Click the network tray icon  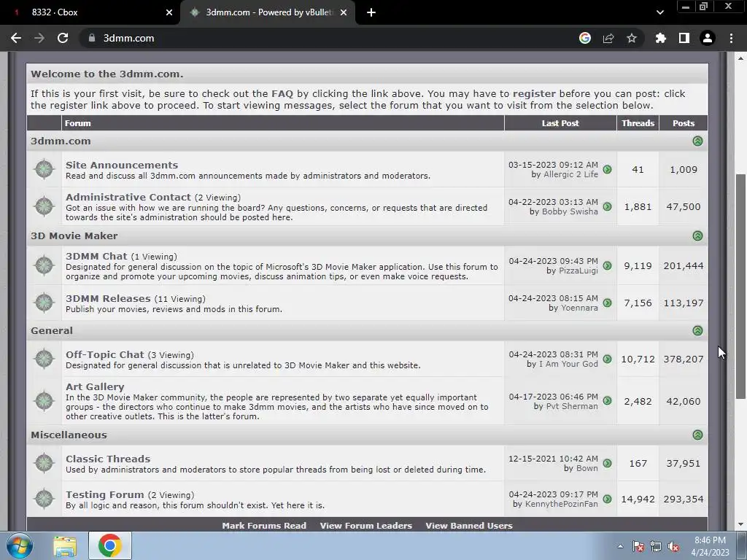coord(656,547)
